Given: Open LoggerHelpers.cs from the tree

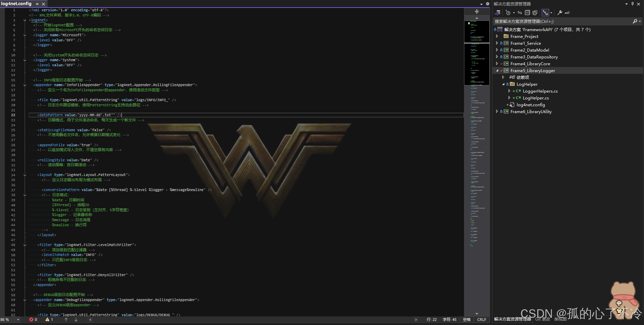Looking at the screenshot, I should point(540,91).
